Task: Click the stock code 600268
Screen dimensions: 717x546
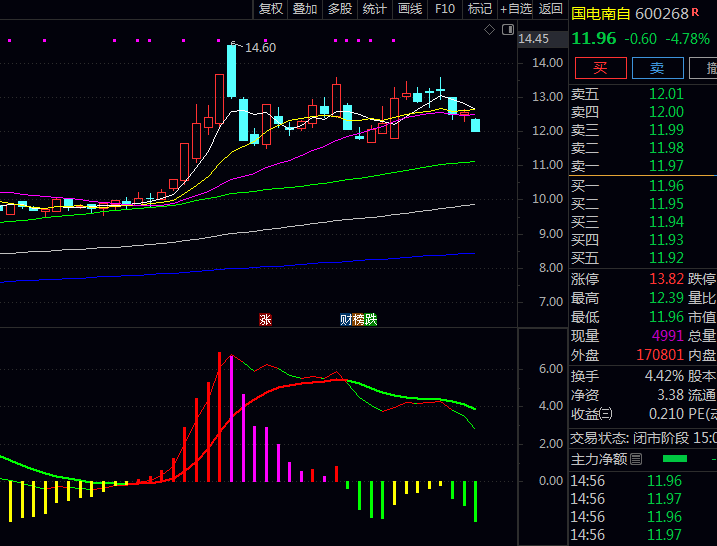Action: click(x=662, y=14)
